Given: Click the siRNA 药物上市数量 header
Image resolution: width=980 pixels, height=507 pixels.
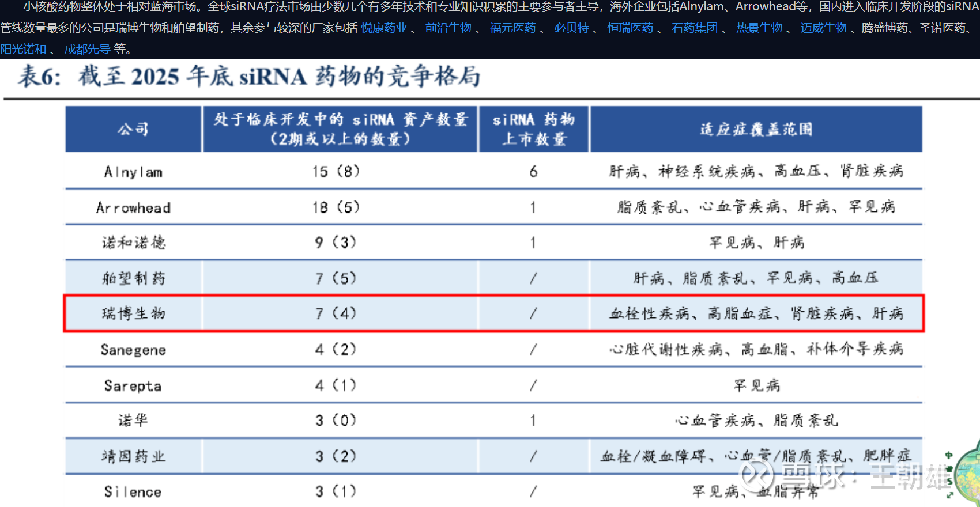Looking at the screenshot, I should (534, 129).
